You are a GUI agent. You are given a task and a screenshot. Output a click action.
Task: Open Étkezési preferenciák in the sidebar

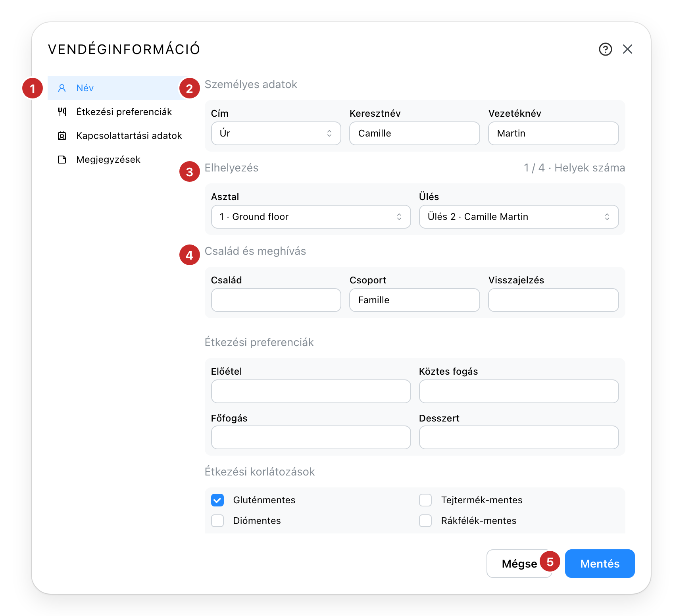[x=117, y=112]
